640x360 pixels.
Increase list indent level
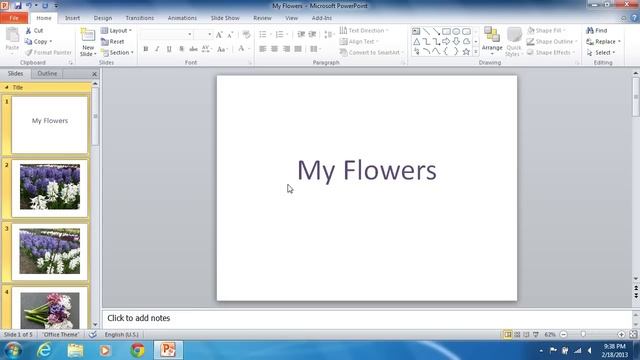click(x=312, y=35)
